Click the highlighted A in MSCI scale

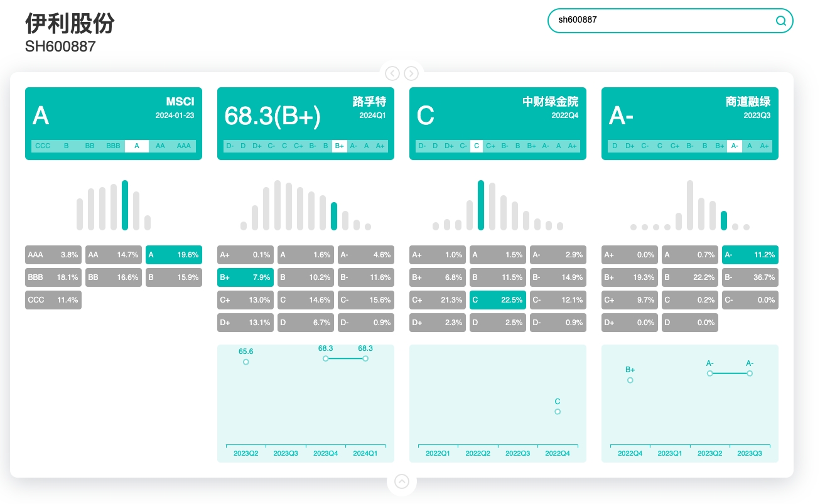point(137,146)
